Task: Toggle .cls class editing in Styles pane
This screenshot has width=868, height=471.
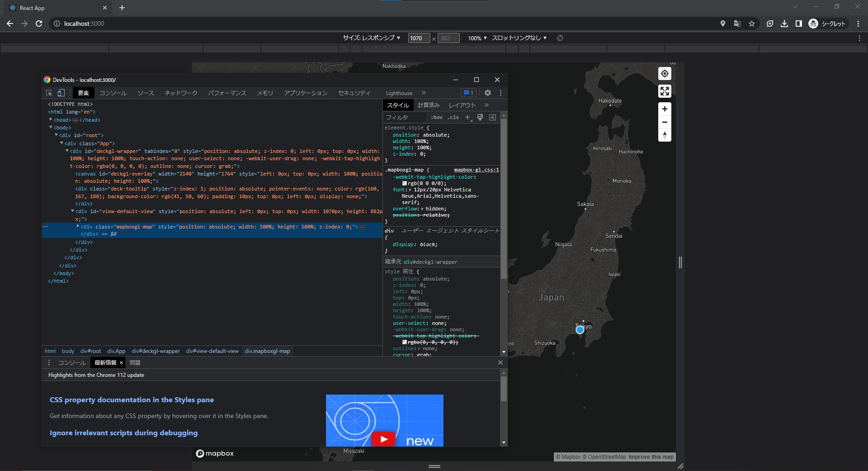Action: point(453,117)
